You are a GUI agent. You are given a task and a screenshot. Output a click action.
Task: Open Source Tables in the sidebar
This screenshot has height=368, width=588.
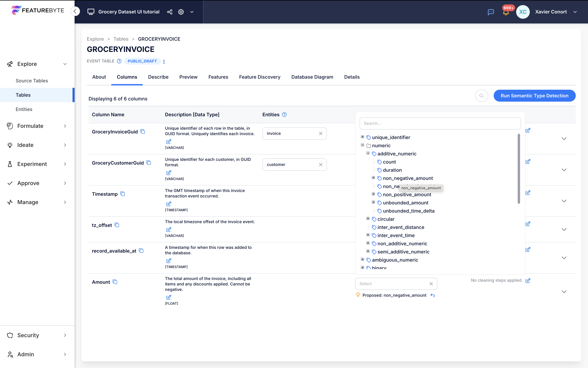click(32, 81)
